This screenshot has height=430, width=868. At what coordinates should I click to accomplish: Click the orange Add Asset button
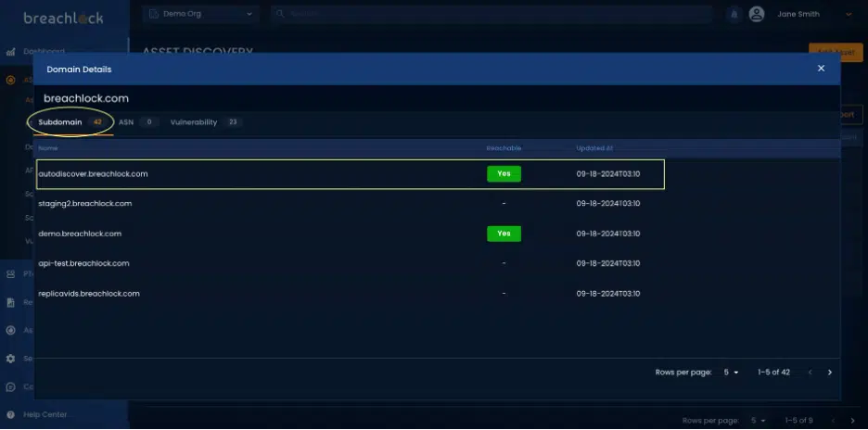pyautogui.click(x=836, y=53)
